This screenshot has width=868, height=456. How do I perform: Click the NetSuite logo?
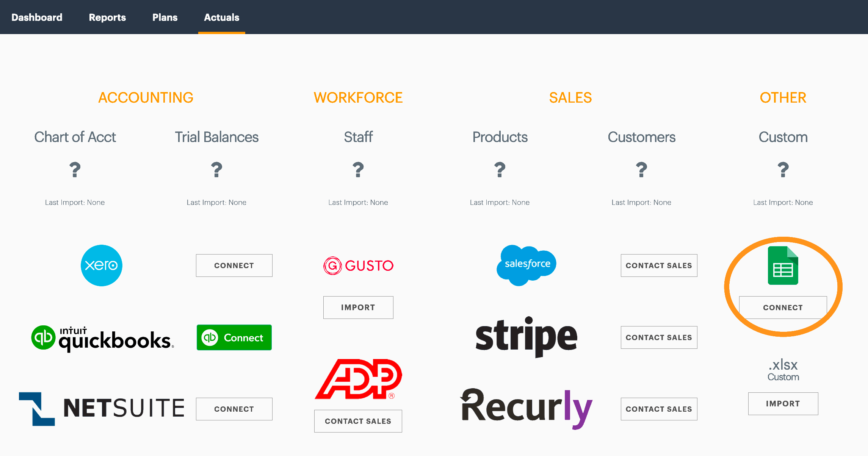102,409
